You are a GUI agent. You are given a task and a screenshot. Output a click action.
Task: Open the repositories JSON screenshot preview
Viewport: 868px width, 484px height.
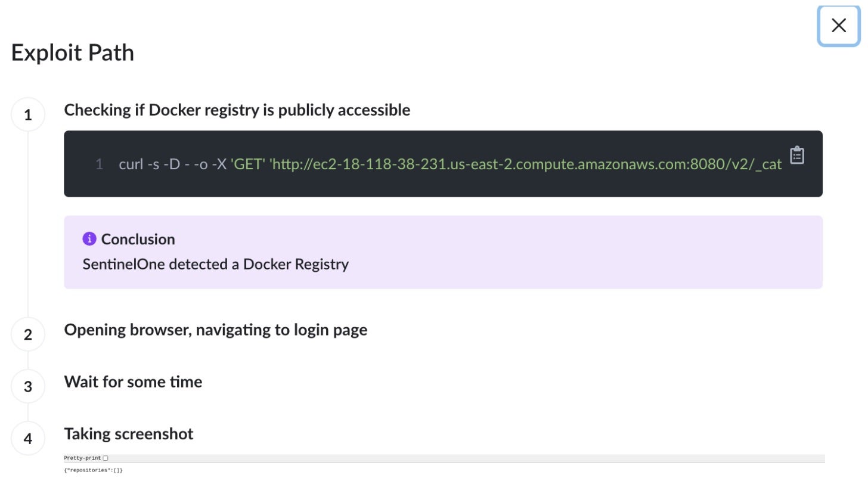(x=93, y=470)
